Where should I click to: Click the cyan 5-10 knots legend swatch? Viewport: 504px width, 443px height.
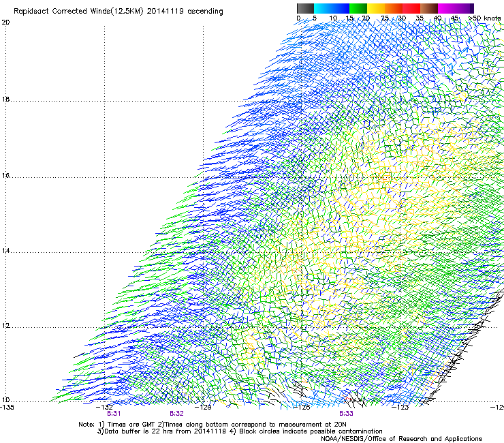tap(323, 8)
